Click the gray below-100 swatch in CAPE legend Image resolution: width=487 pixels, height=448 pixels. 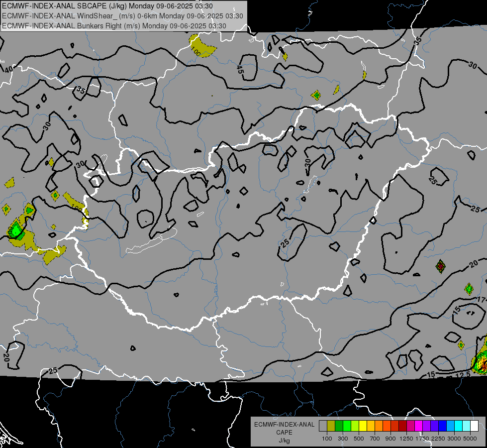pos(323,426)
